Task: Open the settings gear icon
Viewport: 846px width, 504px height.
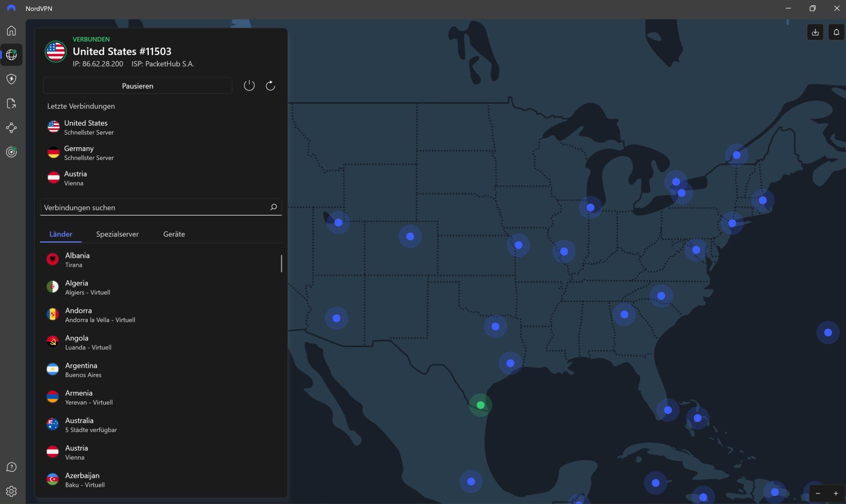Action: 11,491
